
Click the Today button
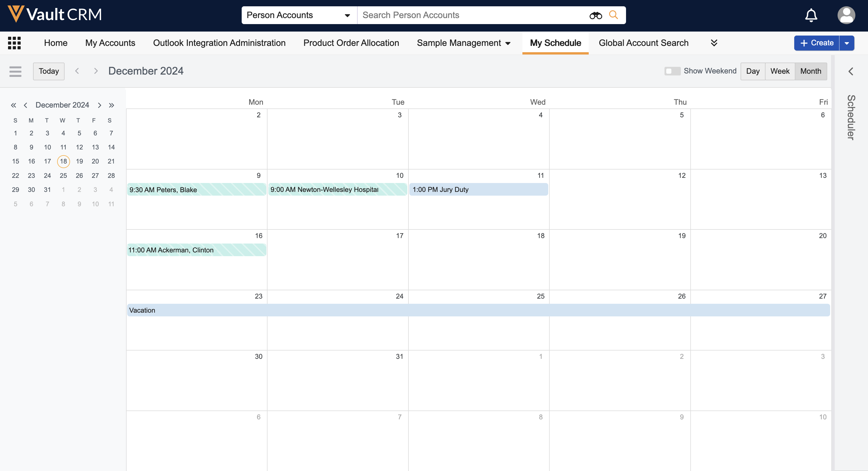point(49,71)
